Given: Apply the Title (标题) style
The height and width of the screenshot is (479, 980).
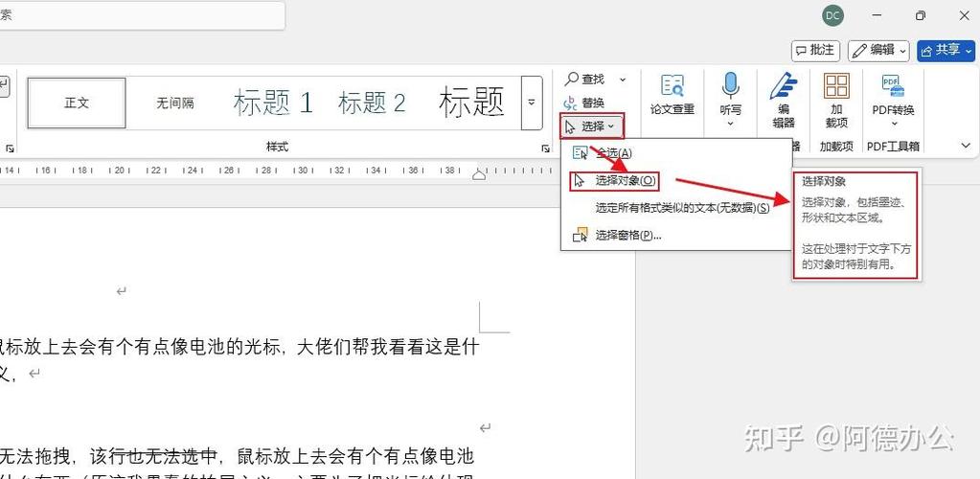Looking at the screenshot, I should tap(471, 103).
